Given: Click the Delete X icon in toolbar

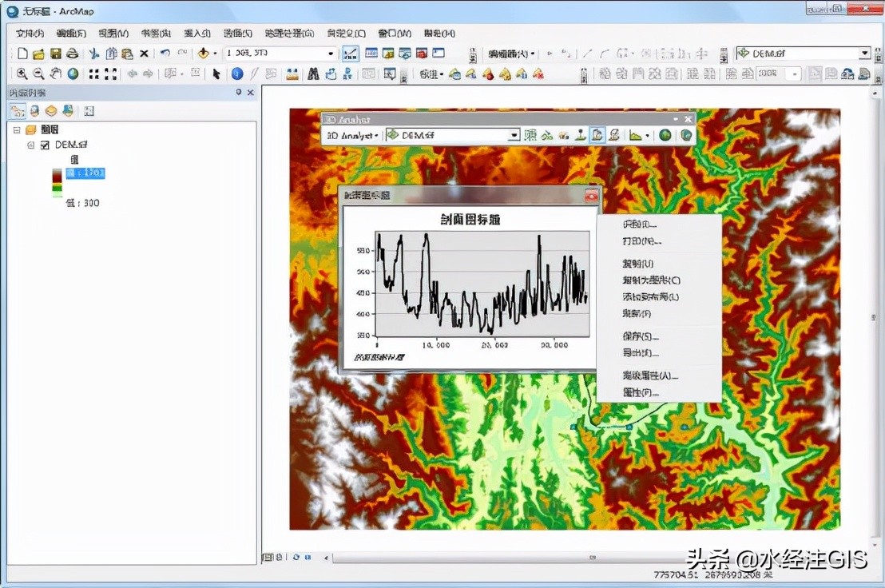Looking at the screenshot, I should click(x=144, y=54).
